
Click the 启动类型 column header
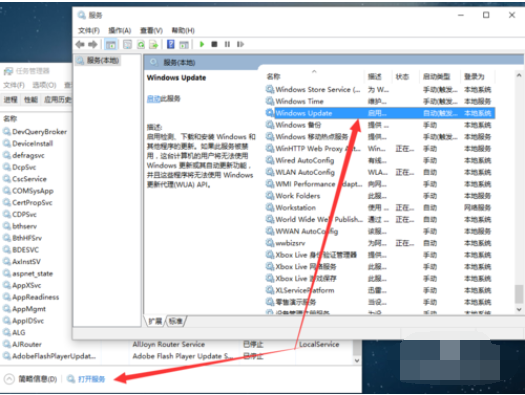pyautogui.click(x=436, y=77)
